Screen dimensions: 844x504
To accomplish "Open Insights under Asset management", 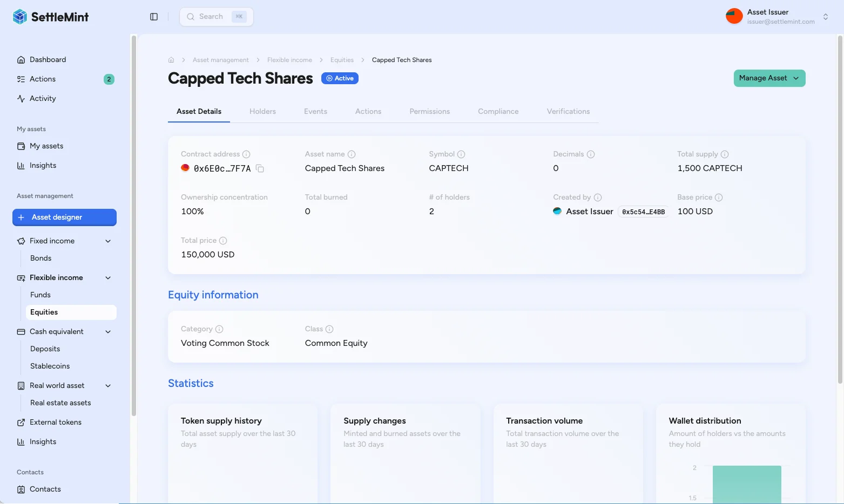I will pos(43,441).
